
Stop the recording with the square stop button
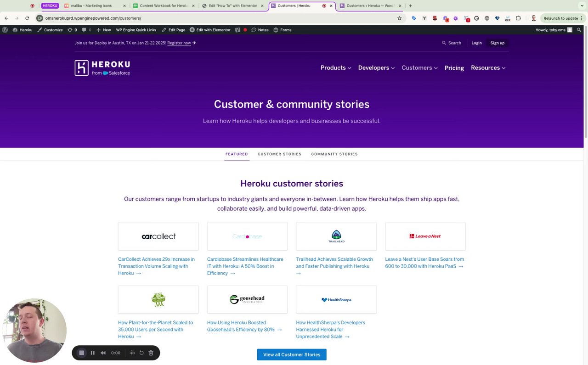click(x=82, y=353)
